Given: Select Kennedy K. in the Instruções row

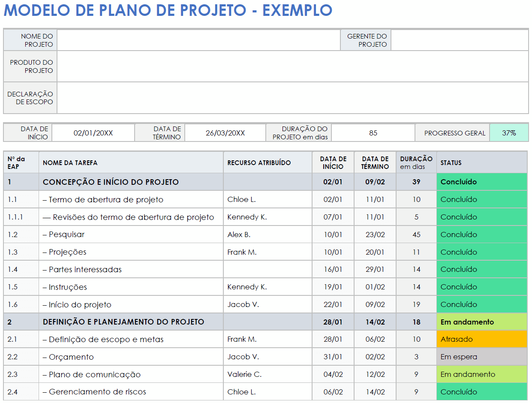Looking at the screenshot, I should click(x=245, y=287).
